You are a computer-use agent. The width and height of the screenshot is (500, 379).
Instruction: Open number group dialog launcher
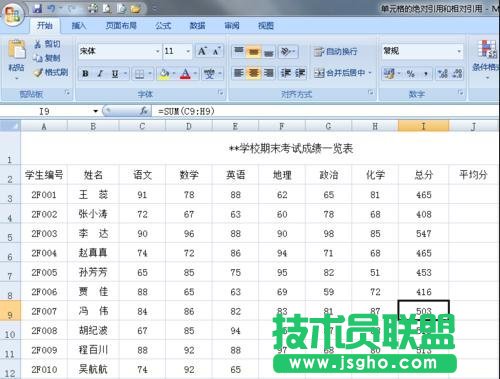click(460, 93)
